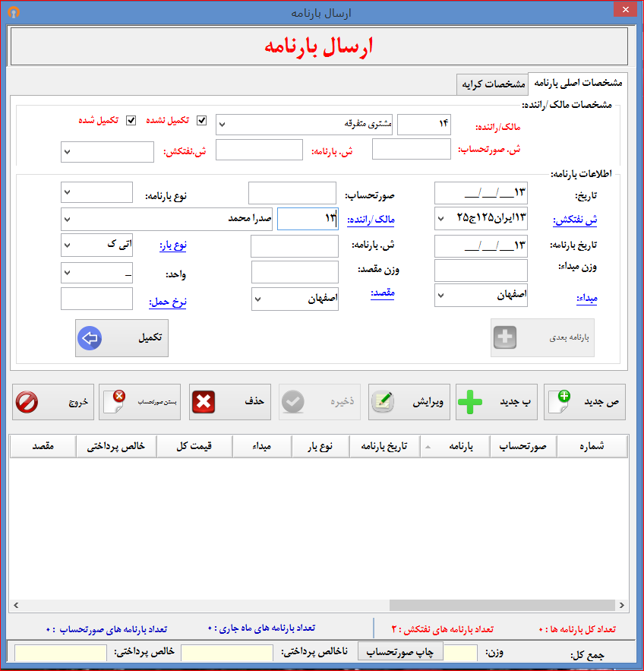Open the مشتری متفرقه owner dropdown
644x671 pixels.
[223, 125]
